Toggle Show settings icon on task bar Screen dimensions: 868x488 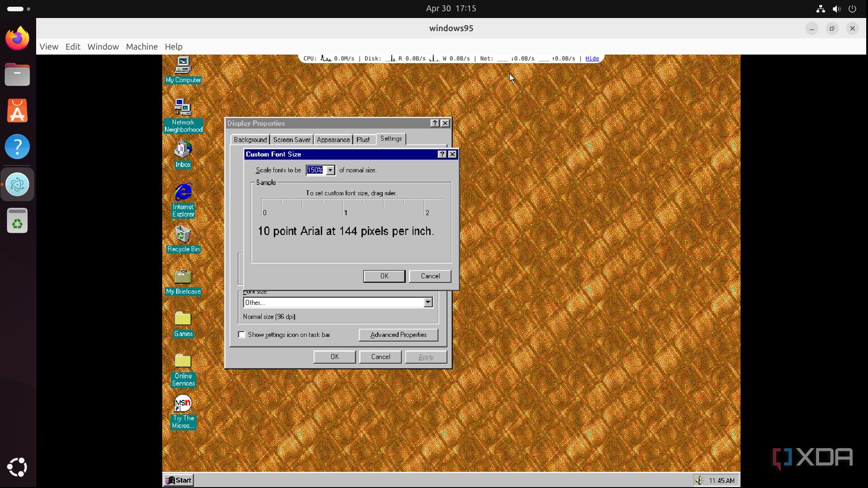tap(242, 335)
